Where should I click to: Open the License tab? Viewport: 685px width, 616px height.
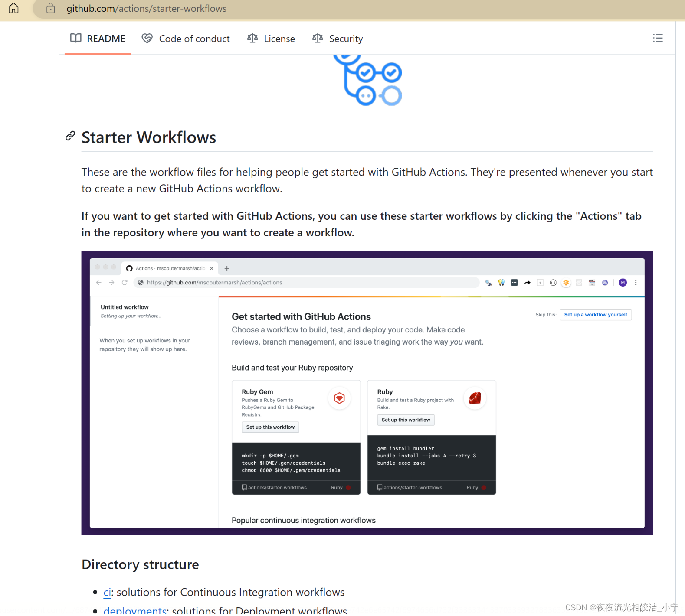pyautogui.click(x=271, y=39)
